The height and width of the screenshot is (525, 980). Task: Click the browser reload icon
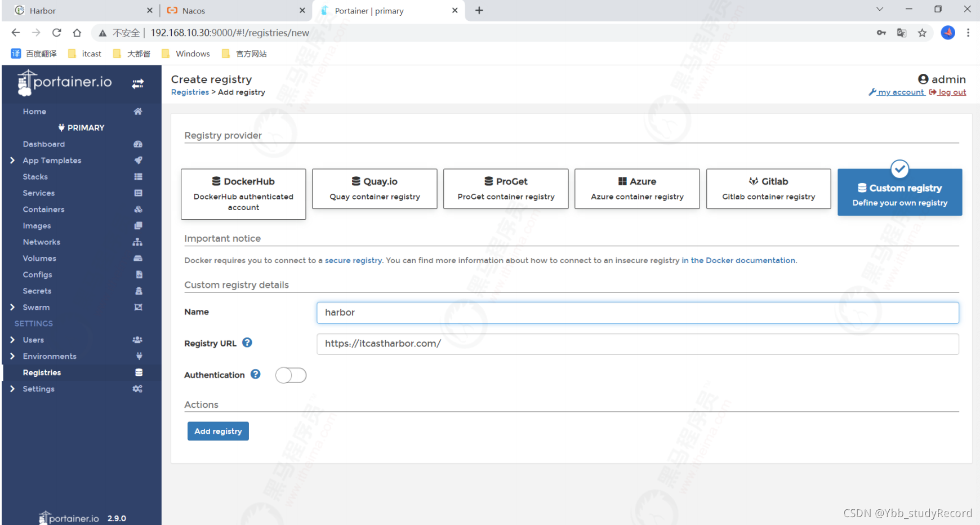coord(57,33)
